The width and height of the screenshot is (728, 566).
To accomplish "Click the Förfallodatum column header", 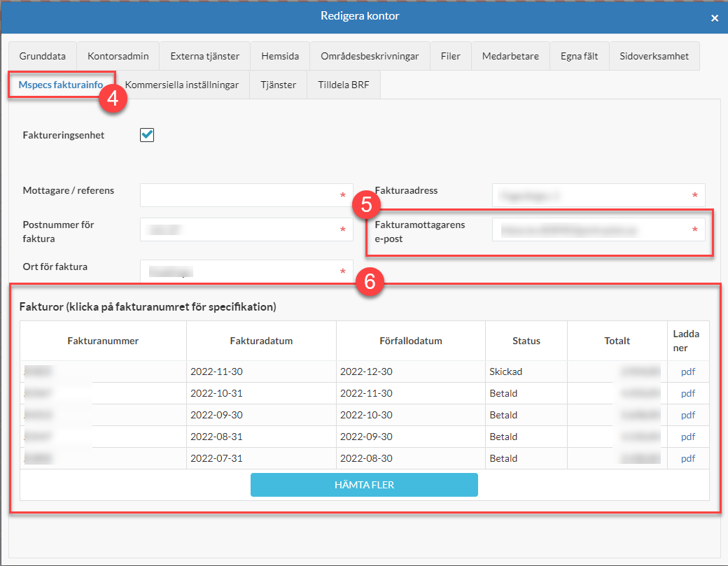I will [x=411, y=341].
